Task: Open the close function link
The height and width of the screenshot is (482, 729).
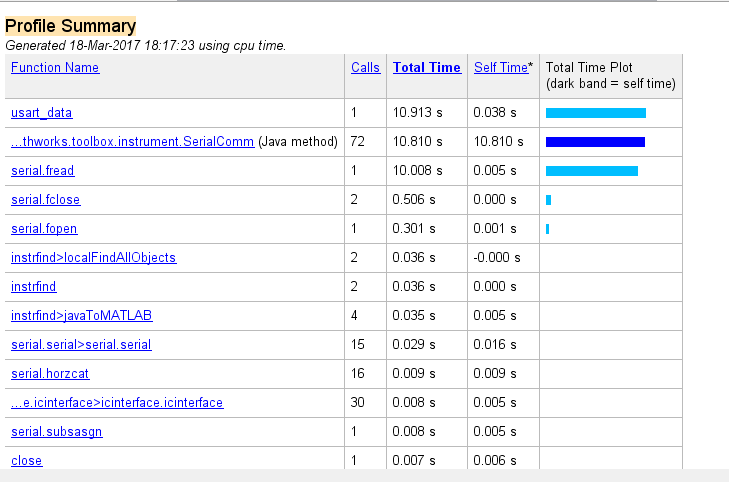Action: coord(27,461)
